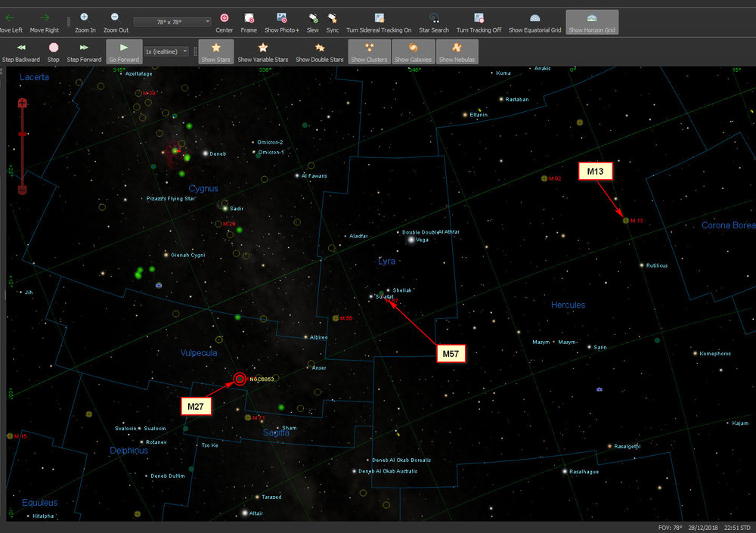This screenshot has height=533, width=756.
Task: Click the M 39 cluster marker
Action: coord(139,93)
